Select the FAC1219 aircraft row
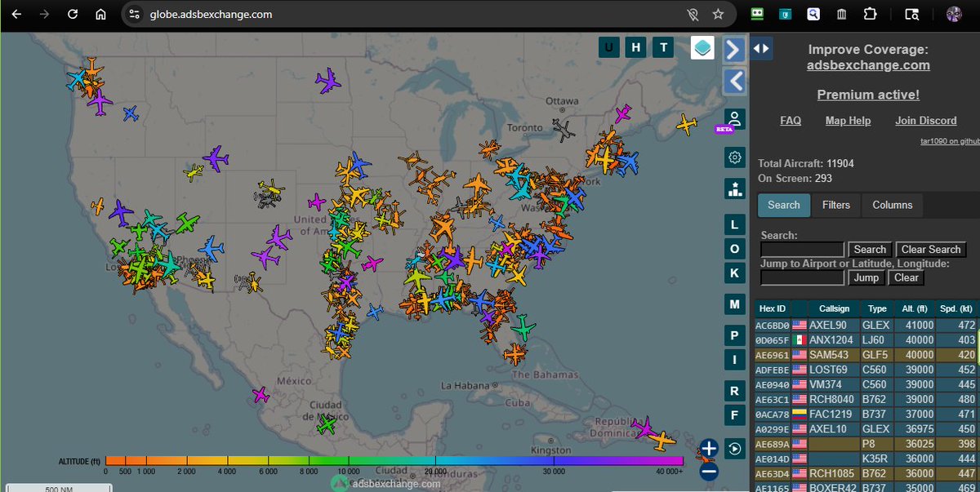Screen dimensions: 980x492 click(866, 414)
